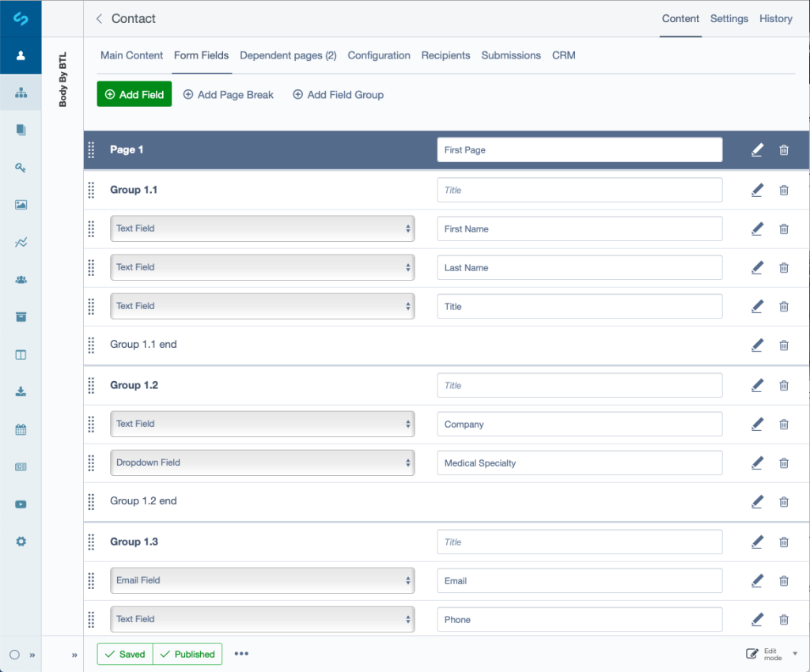Image resolution: width=810 pixels, height=672 pixels.
Task: Click the Group 1.1 Title input field
Action: (x=579, y=190)
